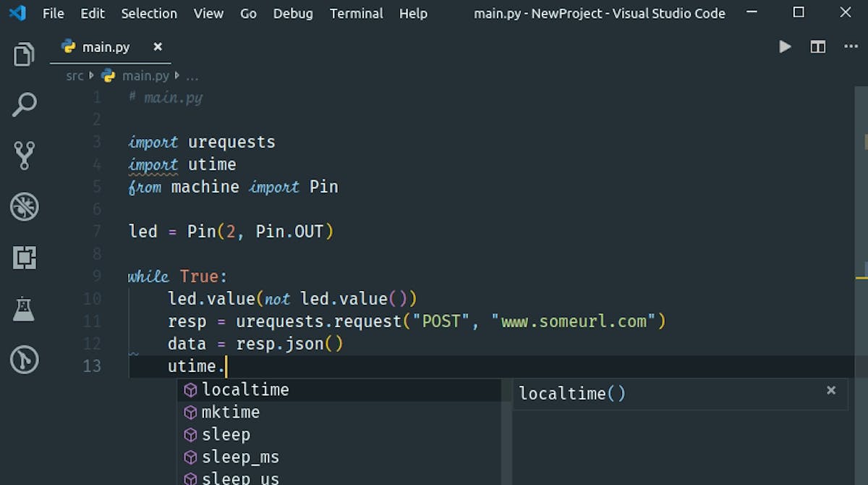Open the More Actions ellipsis menu
The image size is (868, 485).
click(x=851, y=47)
